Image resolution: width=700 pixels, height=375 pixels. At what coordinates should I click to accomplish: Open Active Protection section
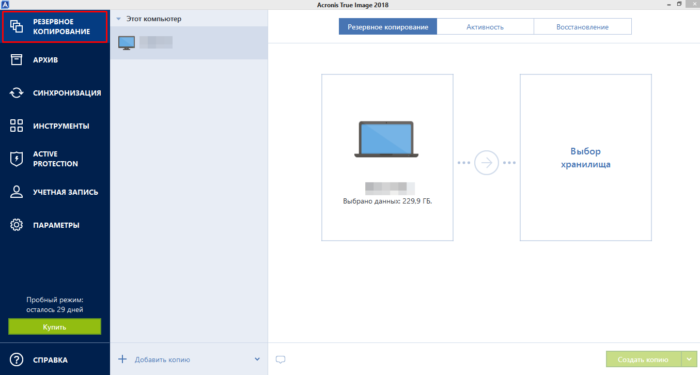(x=54, y=159)
